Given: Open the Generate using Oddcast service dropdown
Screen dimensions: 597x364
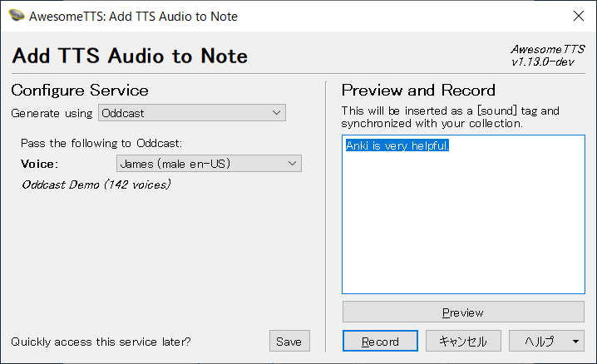Looking at the screenshot, I should [192, 113].
